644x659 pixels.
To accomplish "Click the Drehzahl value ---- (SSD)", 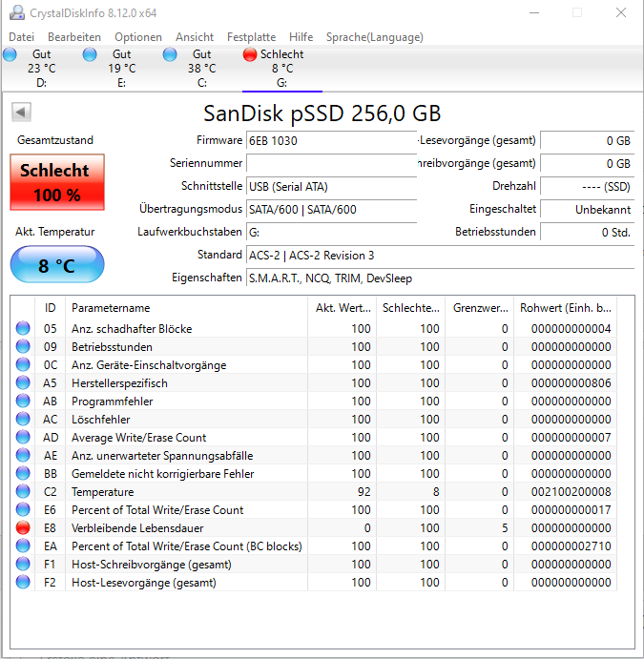I will [x=588, y=186].
